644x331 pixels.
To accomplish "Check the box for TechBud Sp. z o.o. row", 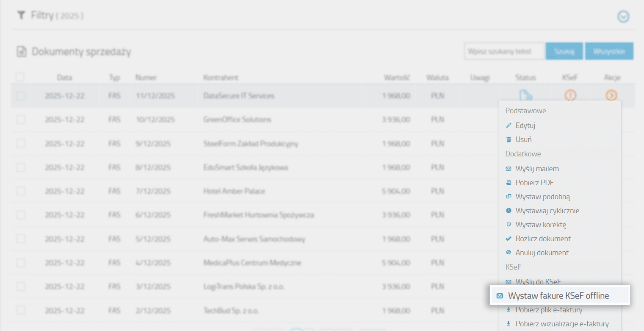I will tap(20, 311).
